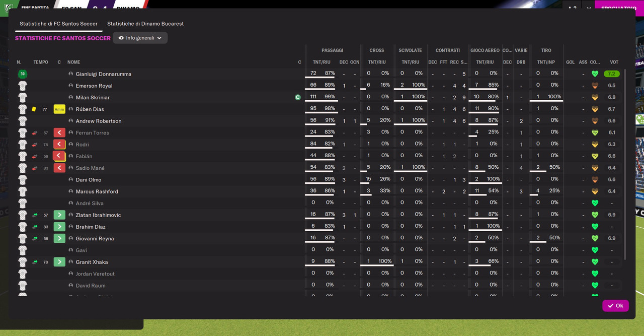This screenshot has height=336, width=644.
Task: Click Donnarumma's green 7.2 rating badge
Action: pos(612,74)
